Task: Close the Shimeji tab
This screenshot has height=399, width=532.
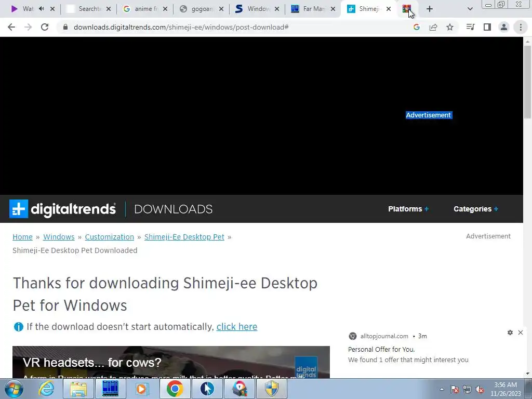Action: click(x=389, y=9)
